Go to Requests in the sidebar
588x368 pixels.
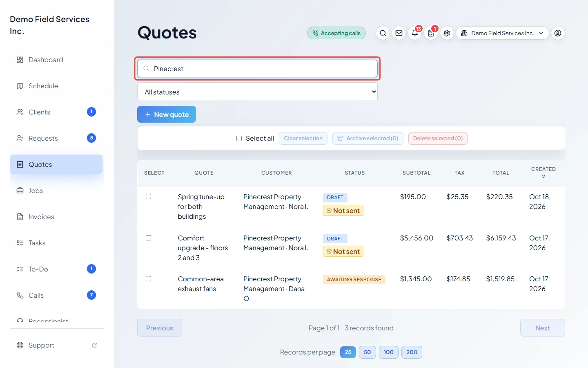[56, 138]
